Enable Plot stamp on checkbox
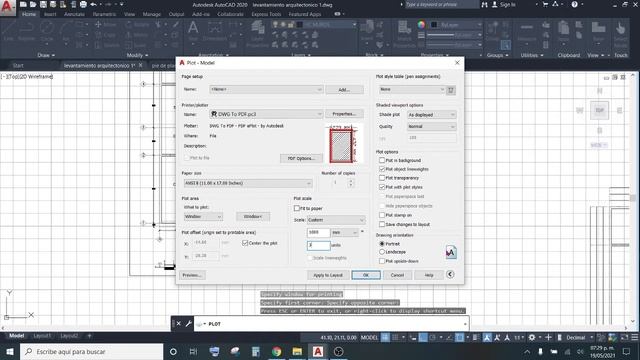640x360 pixels. pos(382,215)
